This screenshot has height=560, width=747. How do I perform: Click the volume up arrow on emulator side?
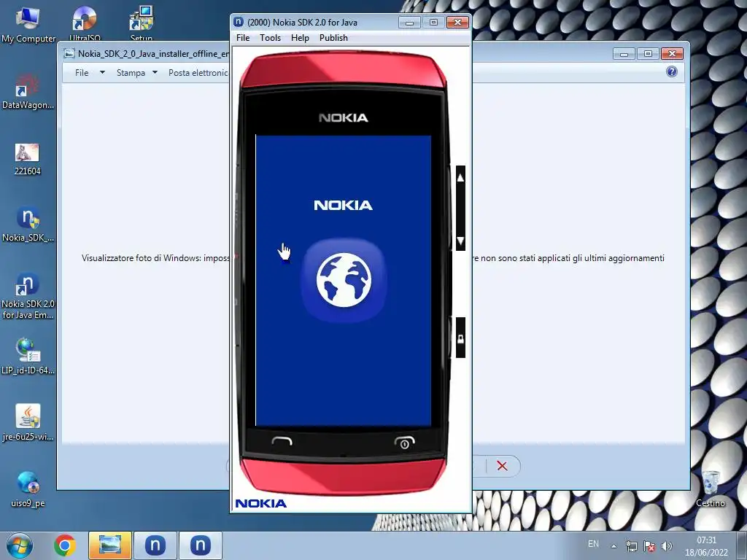click(x=460, y=178)
